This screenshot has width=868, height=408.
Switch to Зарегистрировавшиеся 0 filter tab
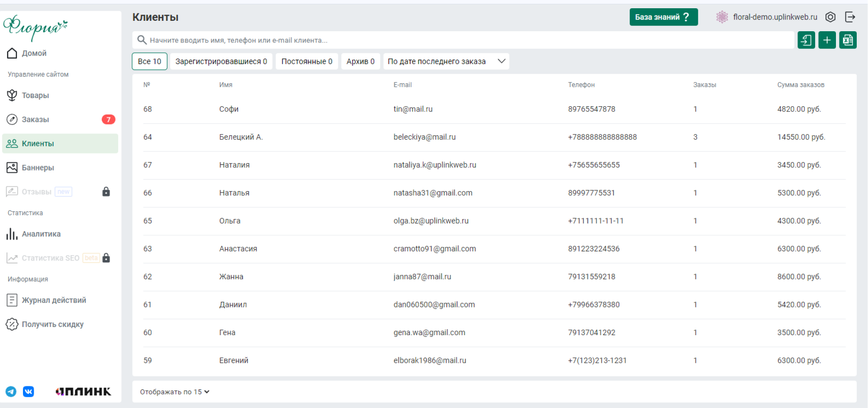pyautogui.click(x=221, y=62)
